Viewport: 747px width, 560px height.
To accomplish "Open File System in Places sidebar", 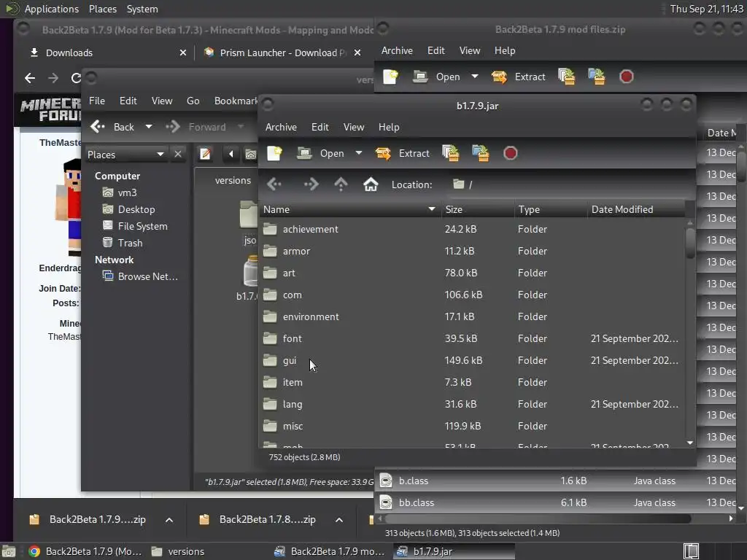I will click(142, 226).
